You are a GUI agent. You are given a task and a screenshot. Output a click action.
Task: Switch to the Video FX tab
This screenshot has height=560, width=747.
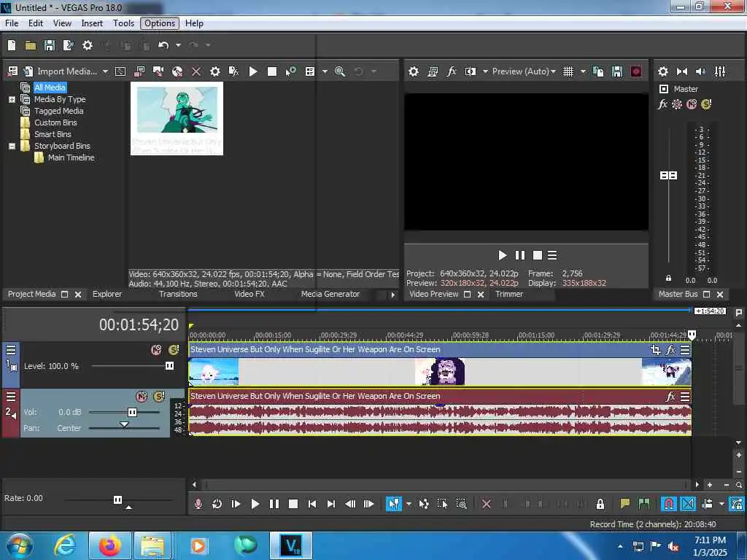(249, 294)
